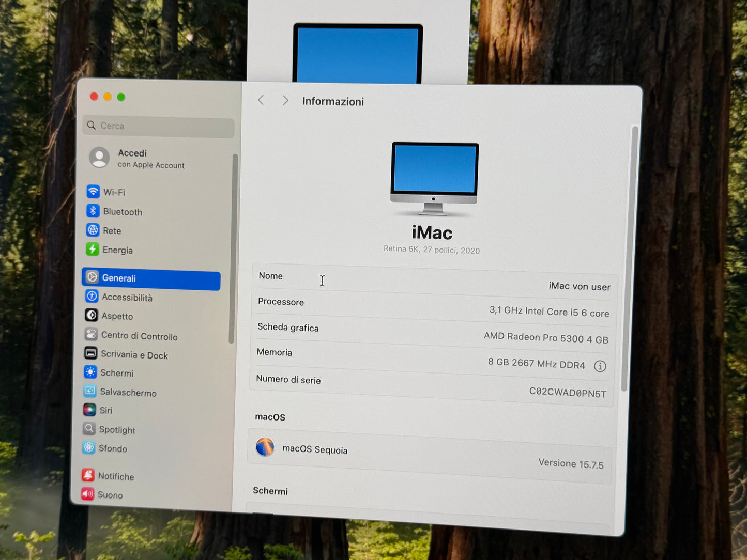This screenshot has width=747, height=560.
Task: Click the 'Processore' label
Action: (281, 301)
